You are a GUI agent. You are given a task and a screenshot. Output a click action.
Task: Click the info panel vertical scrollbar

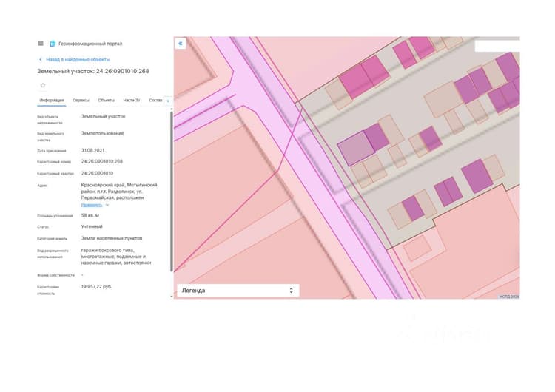click(172, 192)
